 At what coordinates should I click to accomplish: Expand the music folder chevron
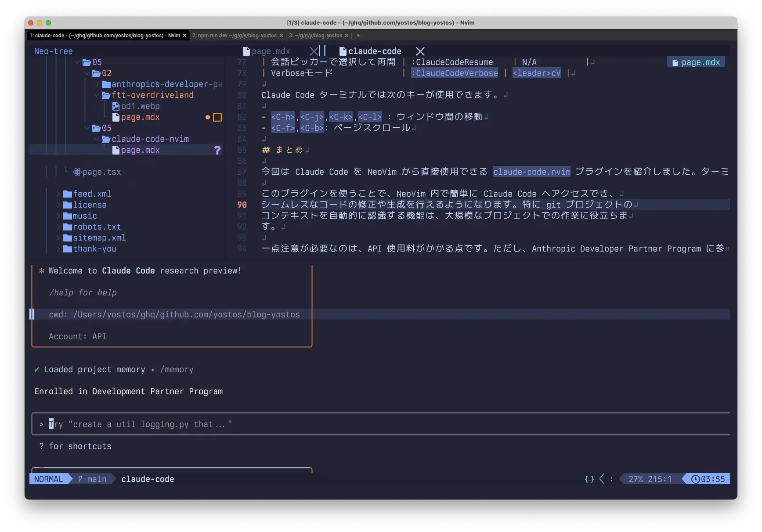(58, 216)
